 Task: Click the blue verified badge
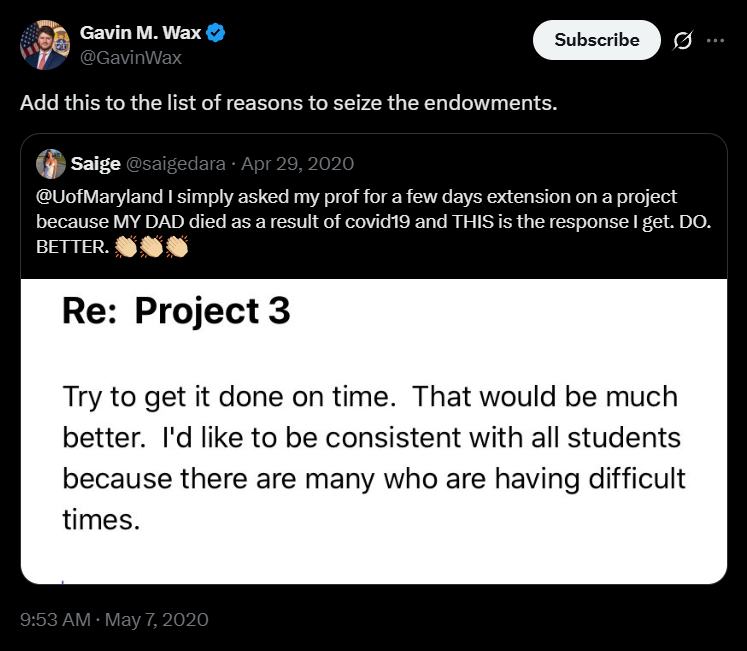coord(216,34)
